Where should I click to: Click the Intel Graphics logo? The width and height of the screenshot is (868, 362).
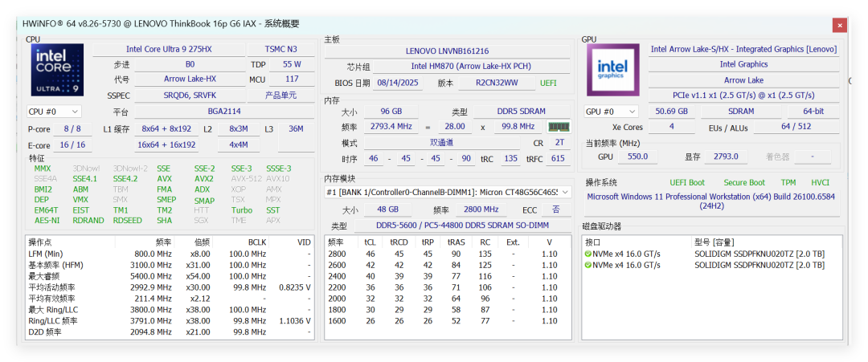coord(612,71)
